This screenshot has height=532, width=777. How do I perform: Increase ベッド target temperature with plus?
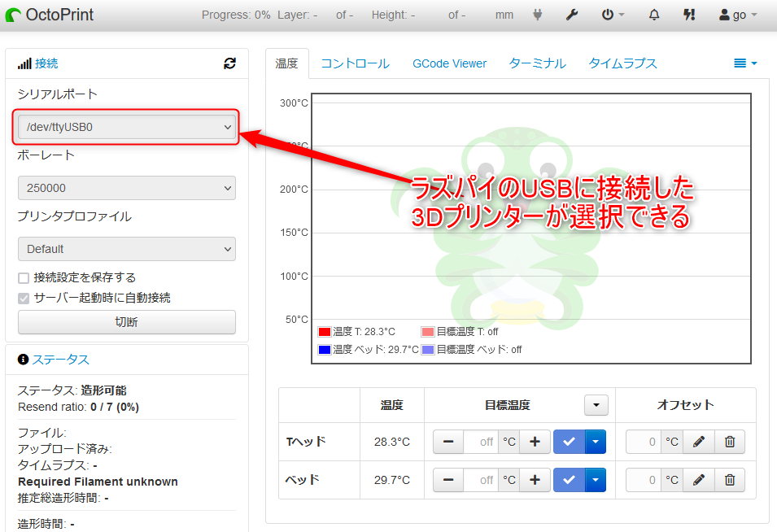coord(535,479)
